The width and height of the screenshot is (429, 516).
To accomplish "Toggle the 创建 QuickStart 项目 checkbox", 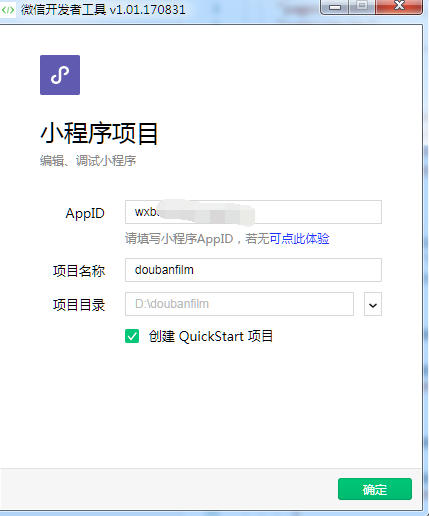I will pos(132,336).
